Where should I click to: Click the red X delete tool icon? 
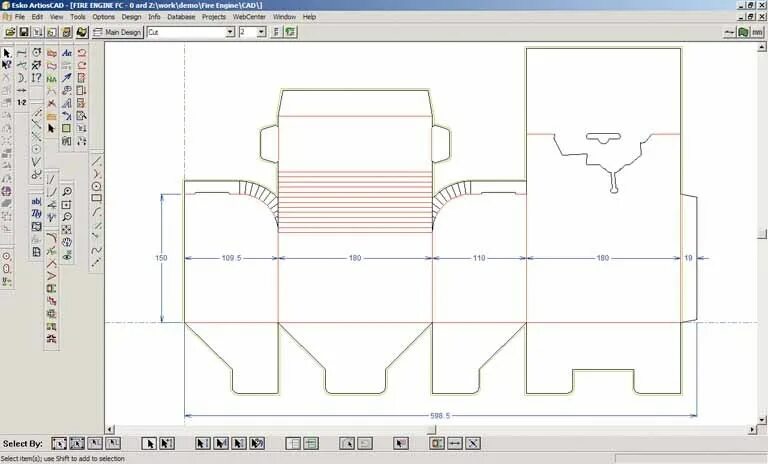click(51, 103)
